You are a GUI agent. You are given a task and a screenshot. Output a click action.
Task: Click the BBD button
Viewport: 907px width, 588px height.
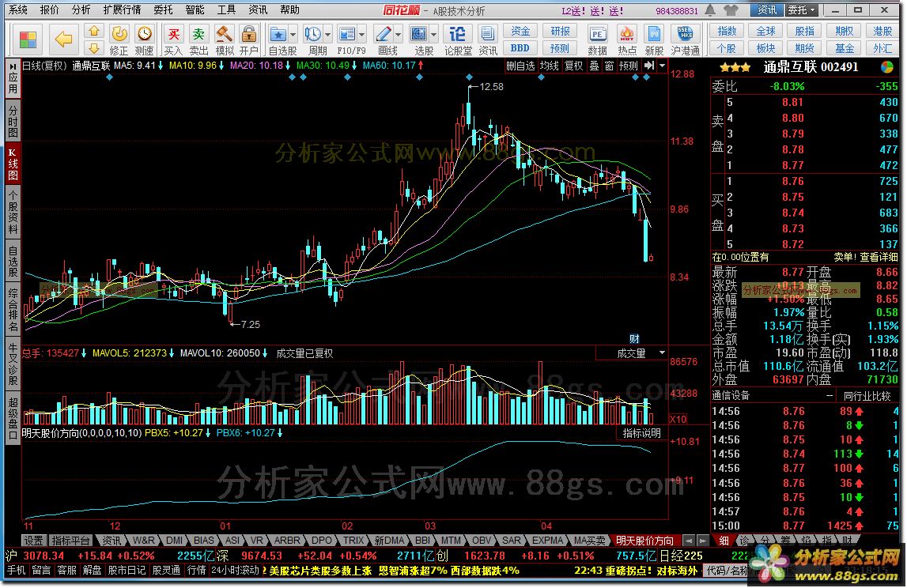(x=520, y=48)
